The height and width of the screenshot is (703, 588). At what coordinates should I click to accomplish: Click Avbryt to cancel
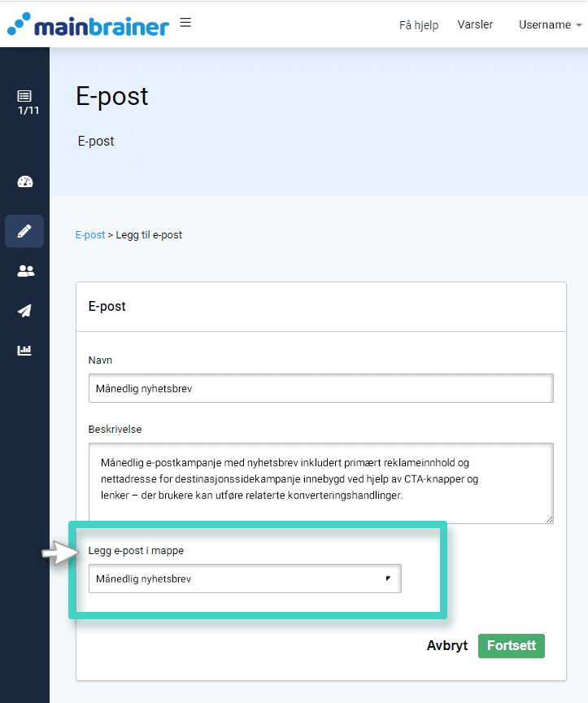447,646
